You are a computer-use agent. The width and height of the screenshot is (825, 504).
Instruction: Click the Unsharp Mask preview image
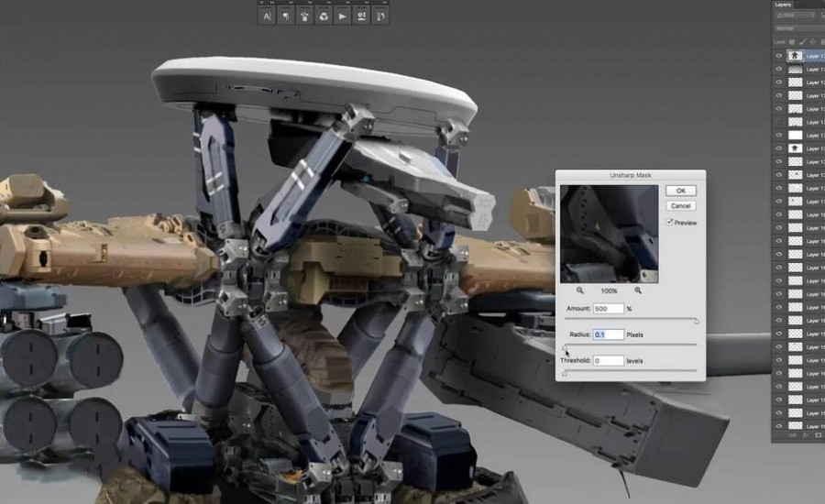(610, 234)
